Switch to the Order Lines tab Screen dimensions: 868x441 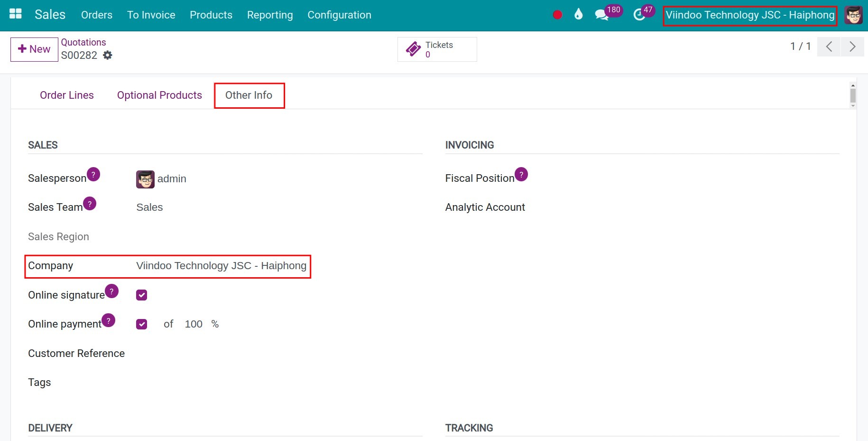[x=67, y=95]
